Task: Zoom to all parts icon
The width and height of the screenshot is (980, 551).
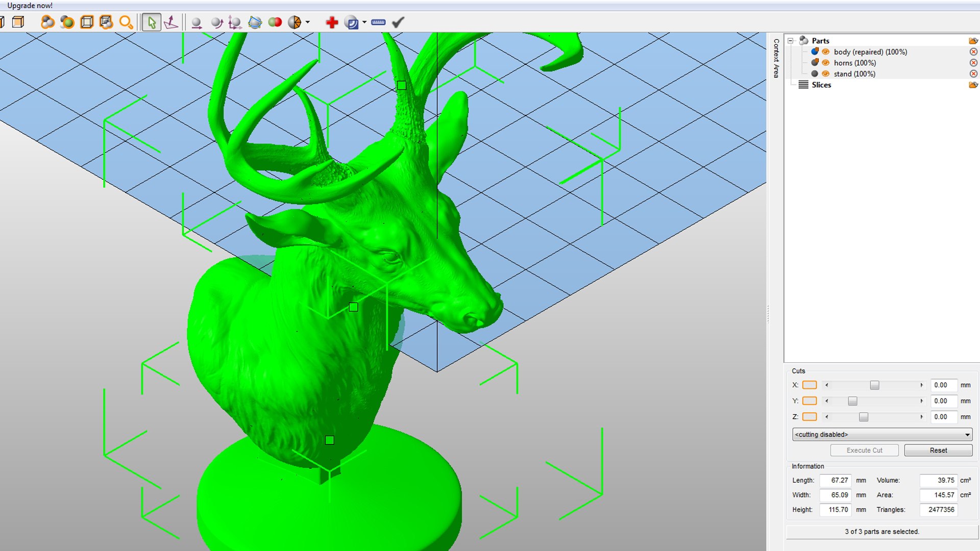Action: (47, 22)
